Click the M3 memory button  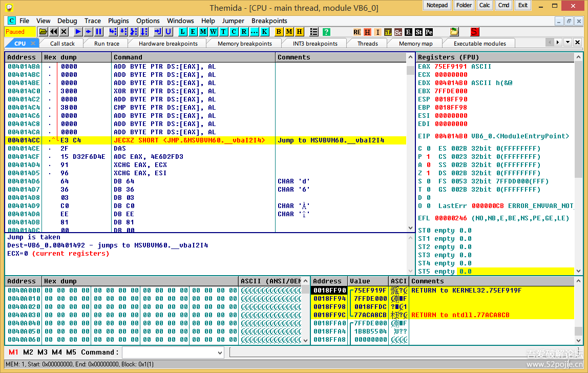click(x=43, y=352)
